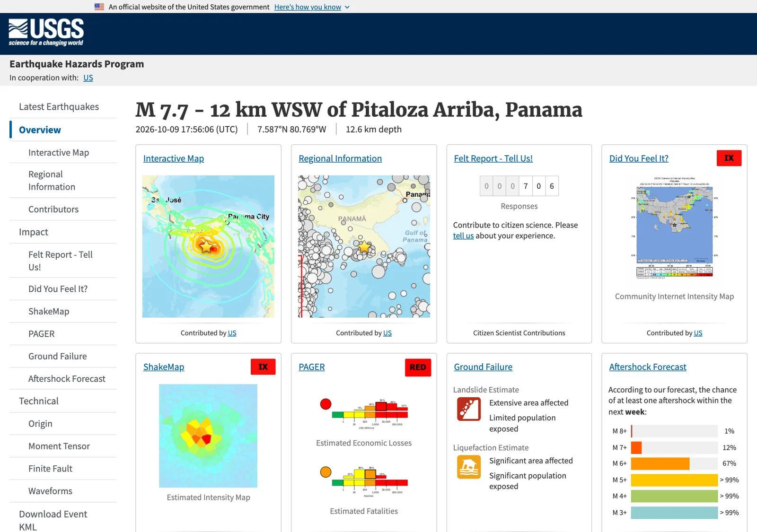
Task: Click US link next to 'In cooperation with'
Action: tap(88, 78)
